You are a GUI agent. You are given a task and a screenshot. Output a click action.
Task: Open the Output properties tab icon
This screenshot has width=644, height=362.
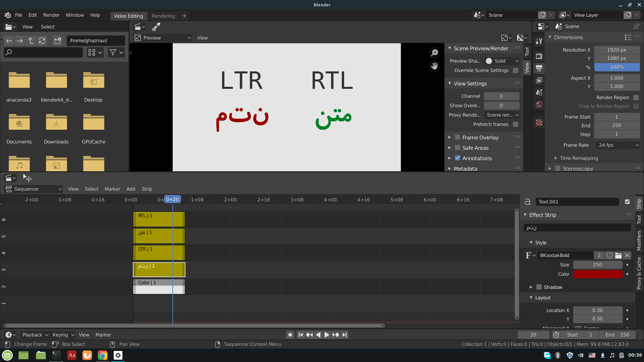click(x=539, y=68)
